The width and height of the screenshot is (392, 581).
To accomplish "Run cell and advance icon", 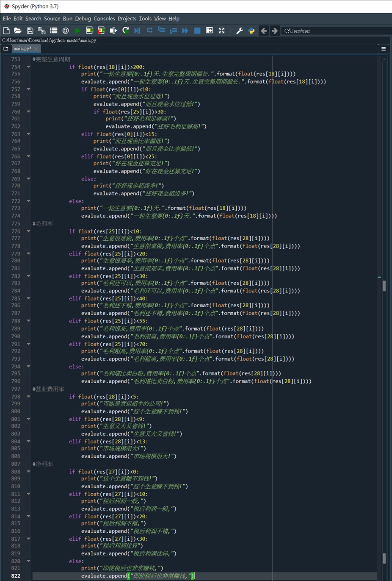I will click(101, 31).
